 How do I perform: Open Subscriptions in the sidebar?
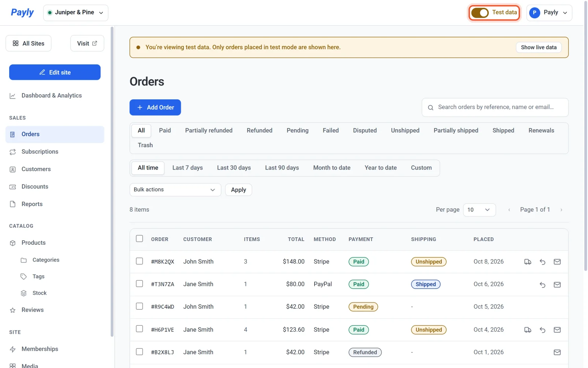click(x=55, y=152)
